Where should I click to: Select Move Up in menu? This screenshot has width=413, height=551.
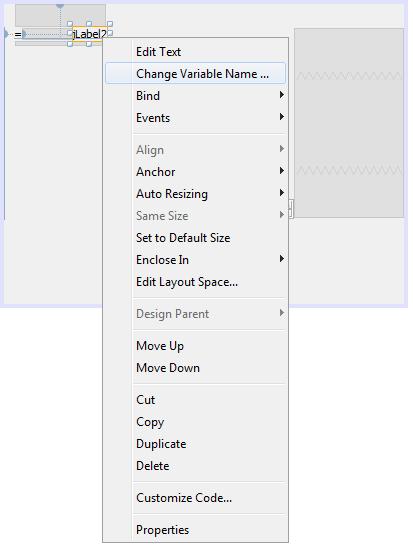[x=195, y=346]
